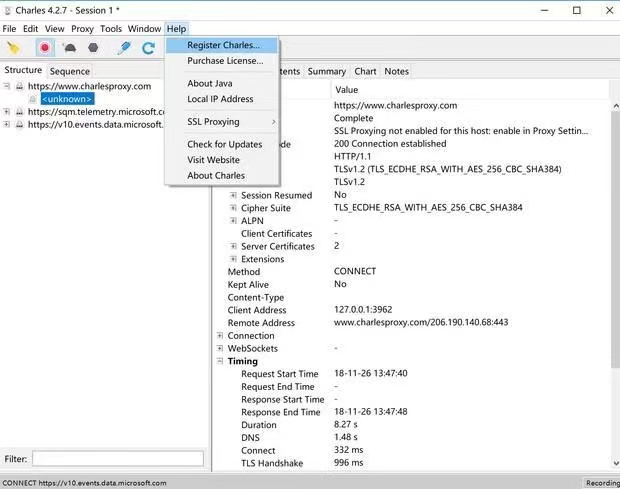Viewport: 620px width, 489px height.
Task: Click the icon next to <unknown> entry
Action: click(33, 99)
